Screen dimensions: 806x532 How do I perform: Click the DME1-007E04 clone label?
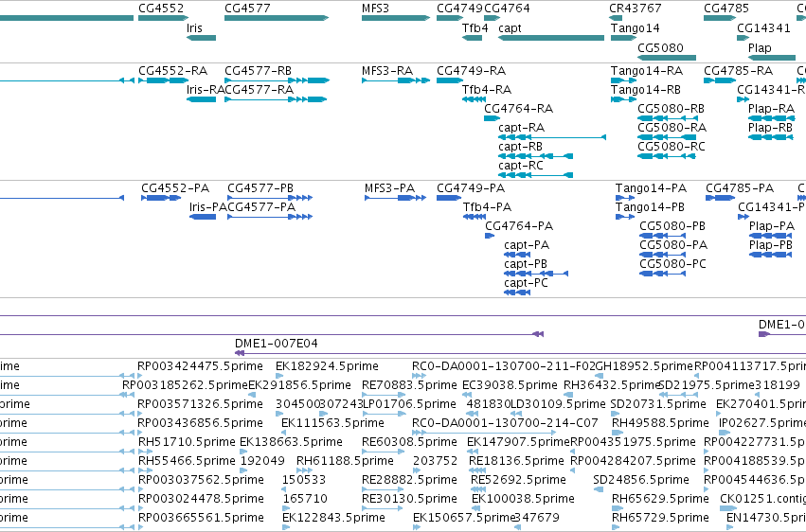276,344
